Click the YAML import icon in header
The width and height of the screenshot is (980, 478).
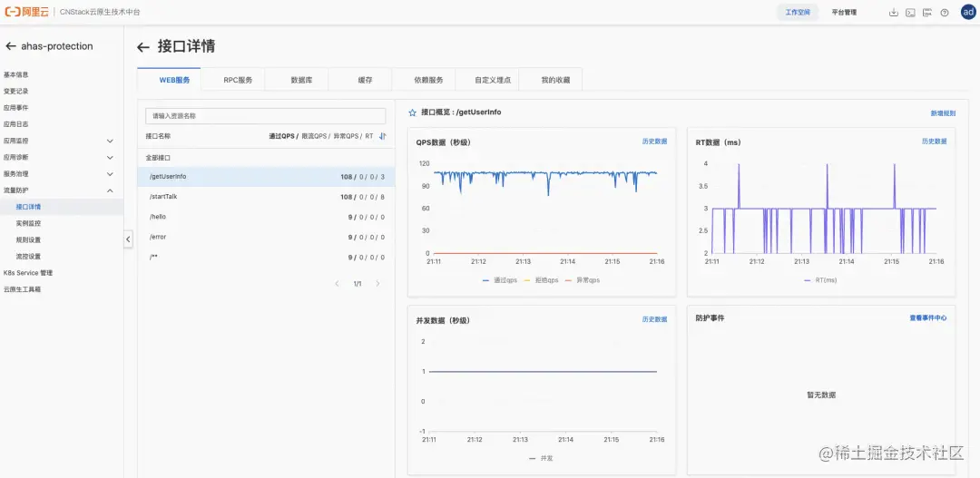(x=927, y=13)
